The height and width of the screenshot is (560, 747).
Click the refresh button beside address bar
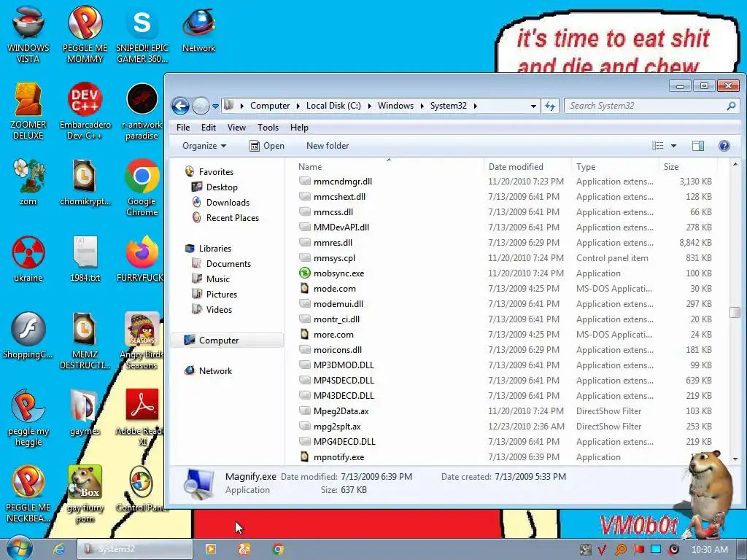pos(550,106)
